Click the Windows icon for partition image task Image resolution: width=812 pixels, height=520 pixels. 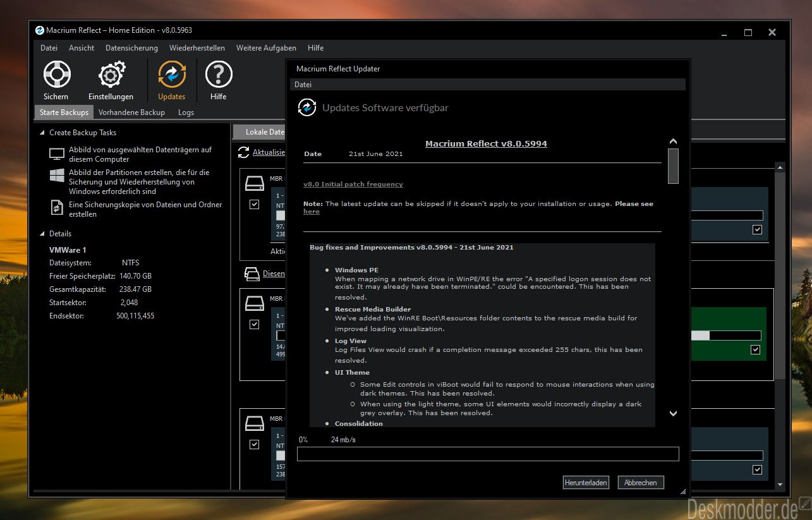coord(57,175)
